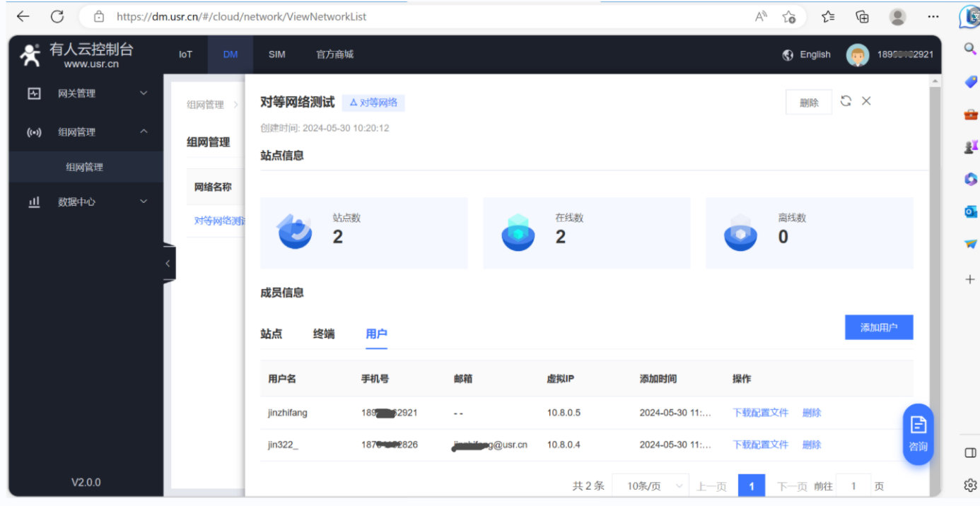
Task: Open the SIM top navigation item
Action: coord(277,54)
